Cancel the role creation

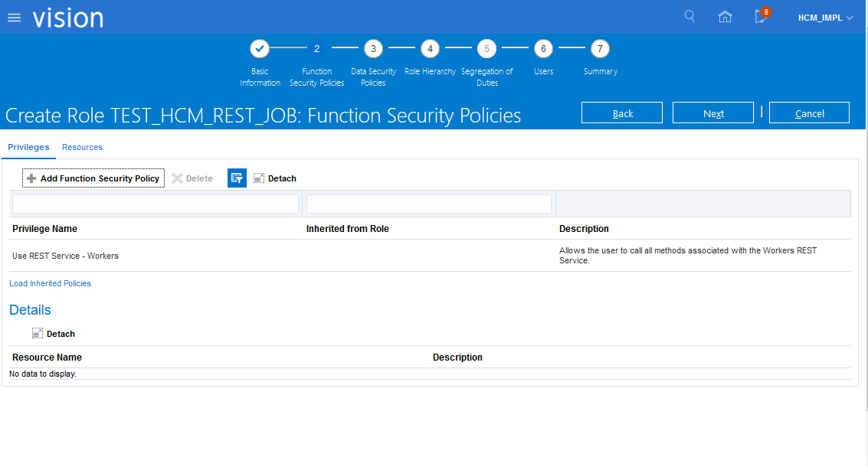click(x=809, y=113)
